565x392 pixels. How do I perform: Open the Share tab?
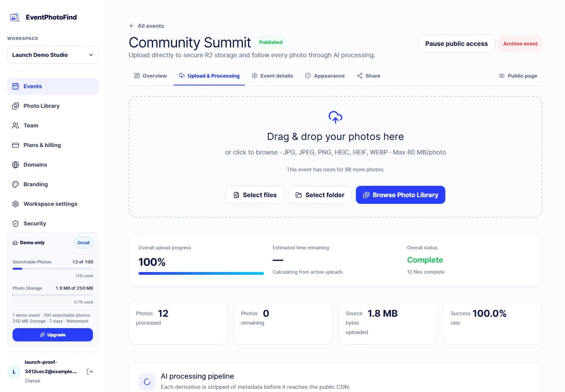pyautogui.click(x=368, y=76)
